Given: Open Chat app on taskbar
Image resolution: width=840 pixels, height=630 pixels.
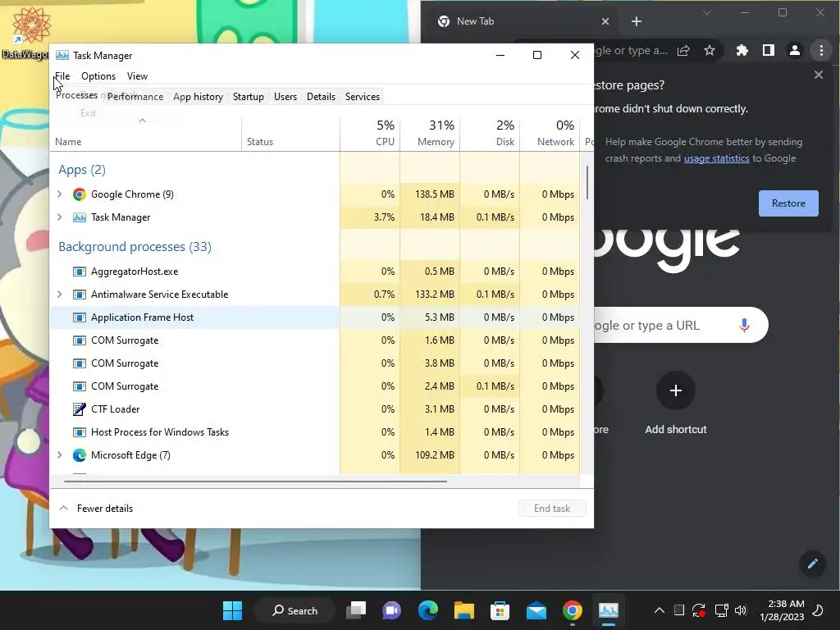Looking at the screenshot, I should click(391, 610).
